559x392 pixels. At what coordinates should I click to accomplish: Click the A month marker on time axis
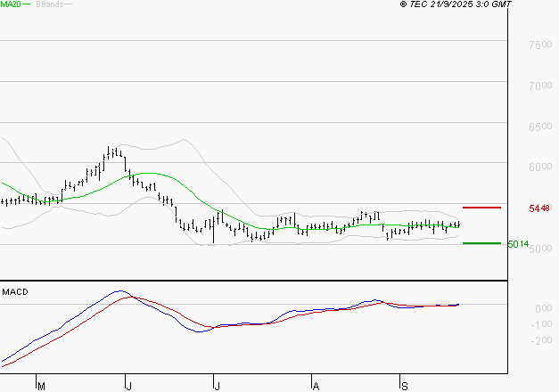pyautogui.click(x=316, y=386)
